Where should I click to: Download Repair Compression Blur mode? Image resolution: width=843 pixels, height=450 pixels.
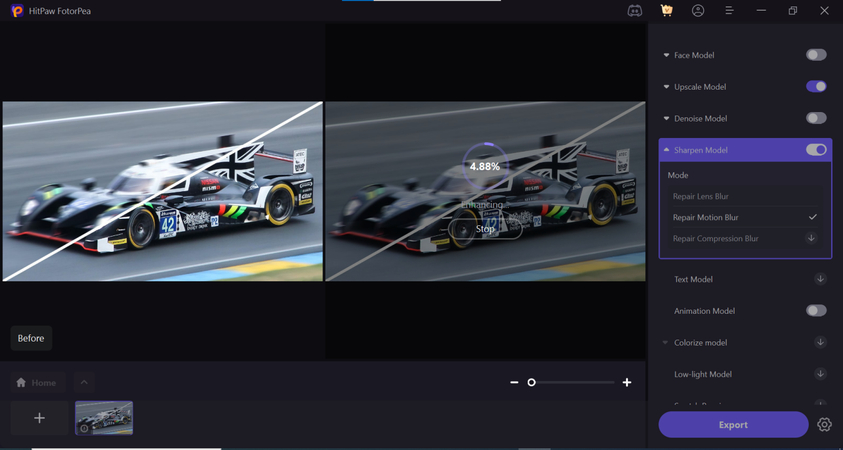coord(812,238)
